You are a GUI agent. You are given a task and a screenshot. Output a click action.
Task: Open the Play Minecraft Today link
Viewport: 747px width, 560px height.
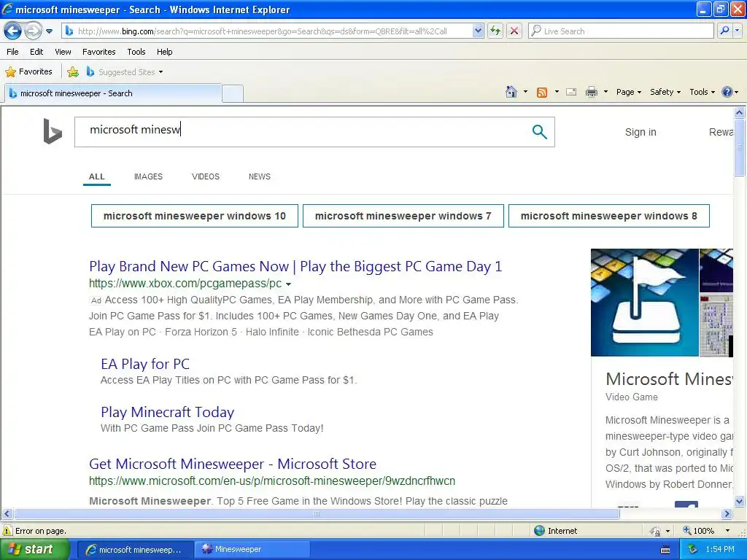point(167,412)
